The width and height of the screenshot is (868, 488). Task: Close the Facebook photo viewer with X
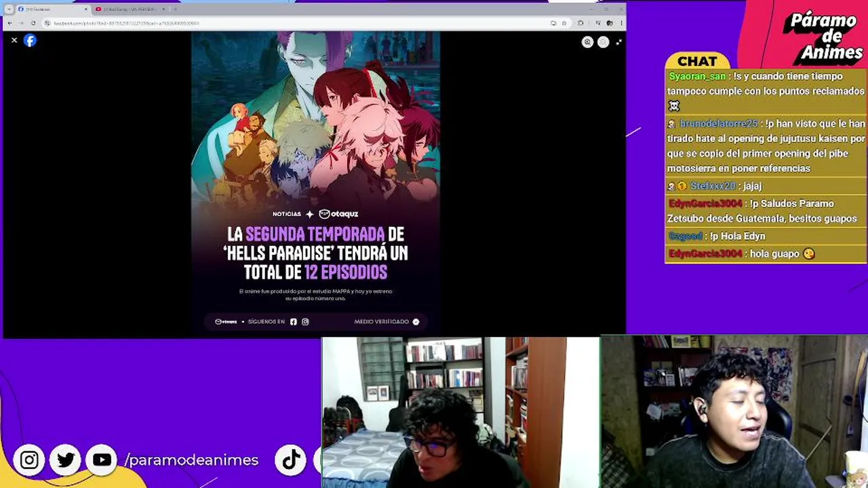point(14,41)
